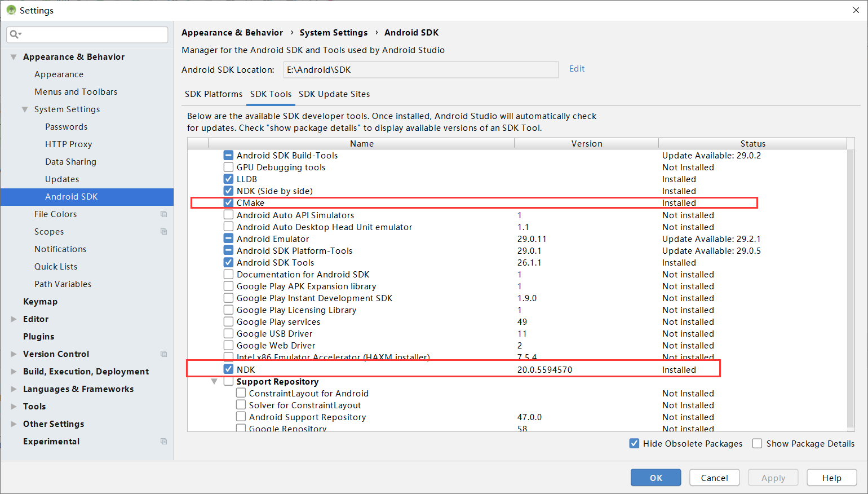
Task: Open the Plugins settings
Action: pyautogui.click(x=38, y=337)
